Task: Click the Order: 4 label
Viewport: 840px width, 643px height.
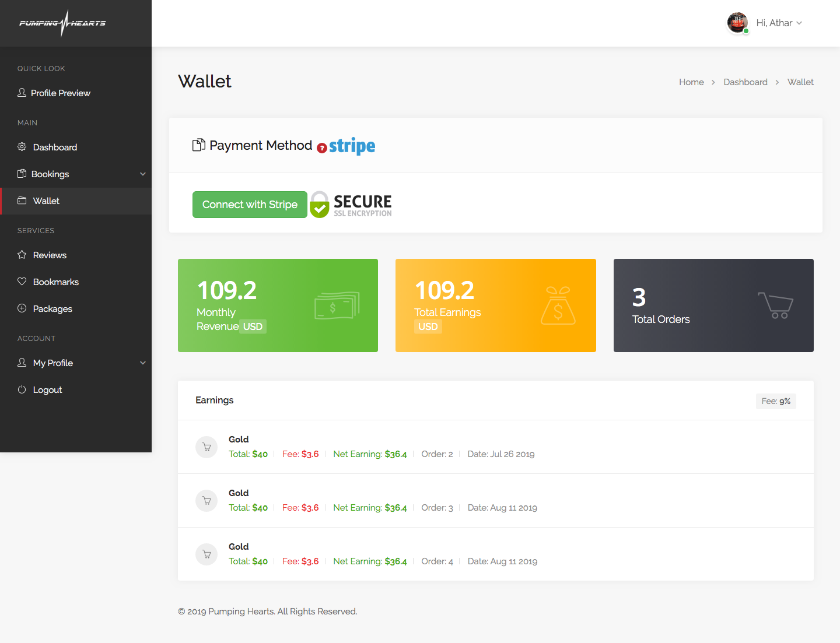Action: (x=437, y=561)
